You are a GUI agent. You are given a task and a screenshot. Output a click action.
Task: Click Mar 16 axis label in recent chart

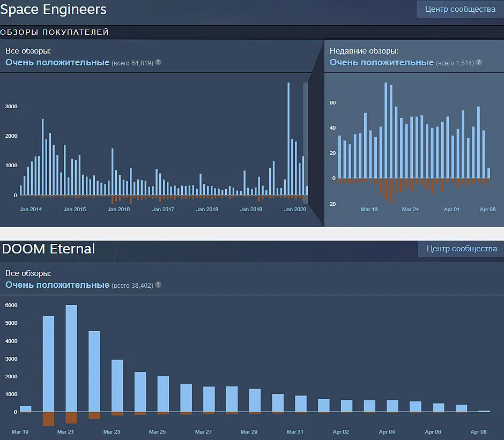pos(369,209)
